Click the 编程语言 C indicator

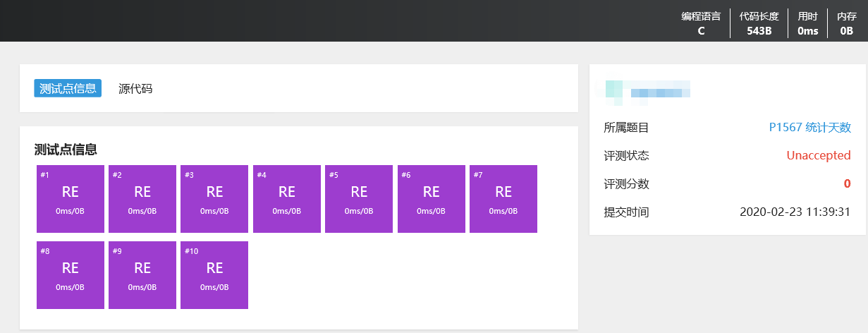click(x=701, y=23)
